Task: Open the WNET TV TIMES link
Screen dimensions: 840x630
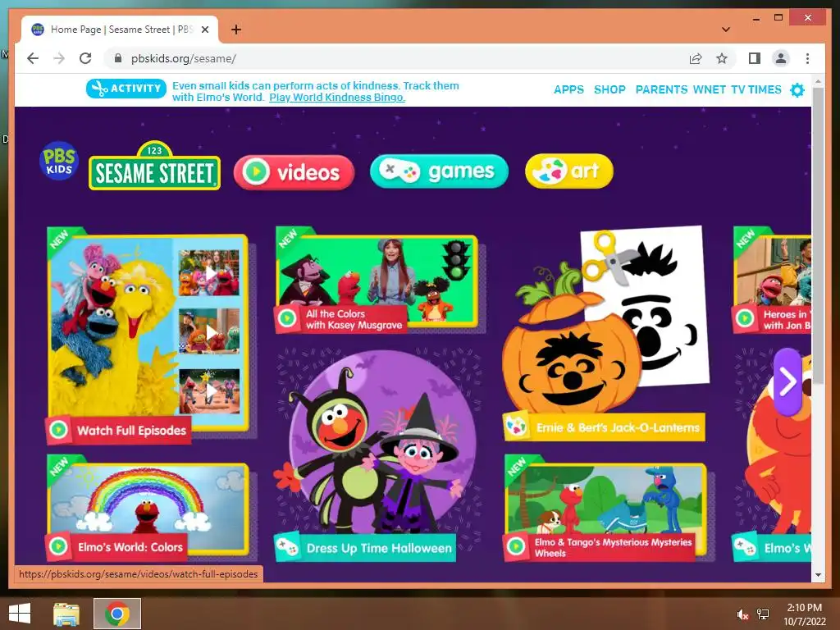Action: [737, 89]
